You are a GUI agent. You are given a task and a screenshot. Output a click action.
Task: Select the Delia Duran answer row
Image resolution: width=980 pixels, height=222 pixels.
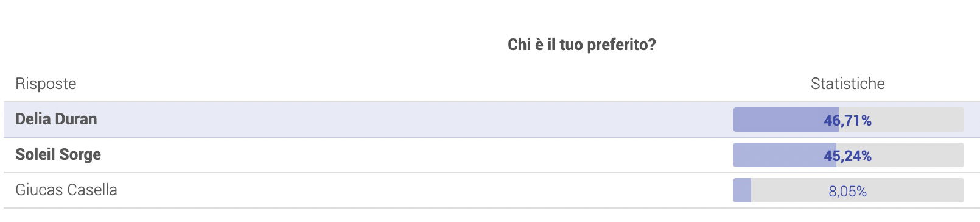click(x=490, y=120)
